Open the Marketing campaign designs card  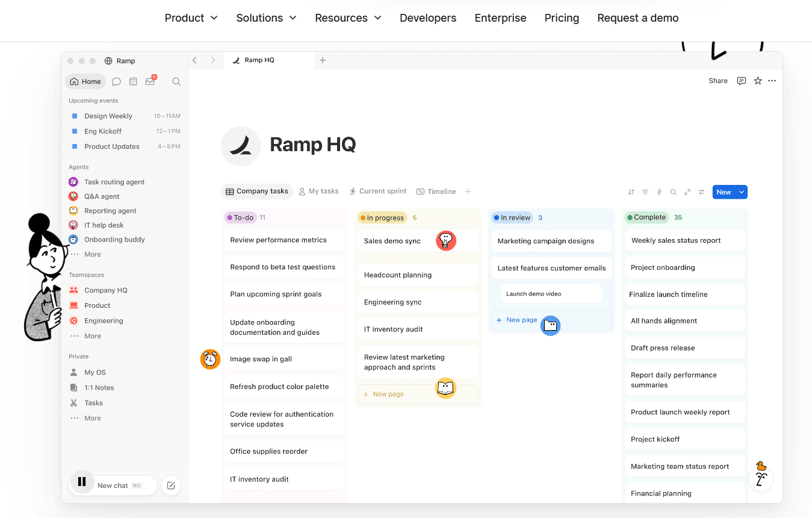(x=551, y=241)
